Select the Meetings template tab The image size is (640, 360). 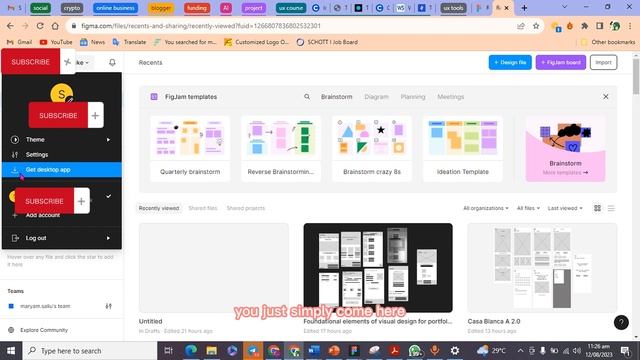(x=451, y=97)
